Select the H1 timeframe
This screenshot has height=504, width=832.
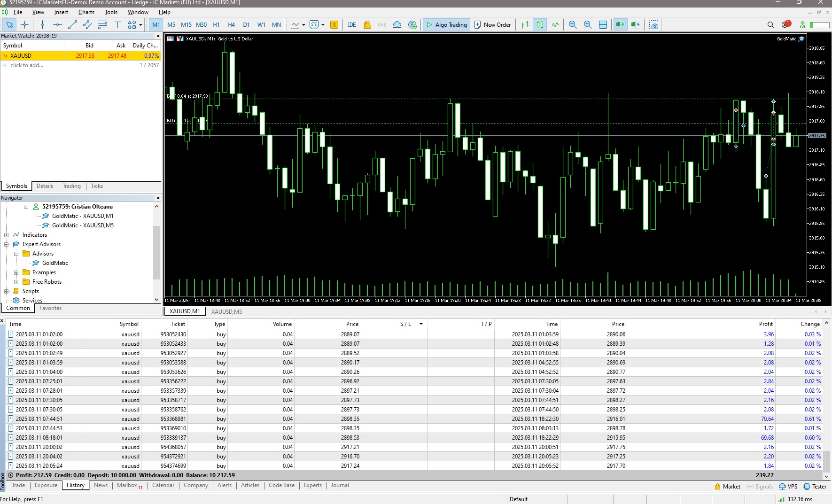pos(216,25)
